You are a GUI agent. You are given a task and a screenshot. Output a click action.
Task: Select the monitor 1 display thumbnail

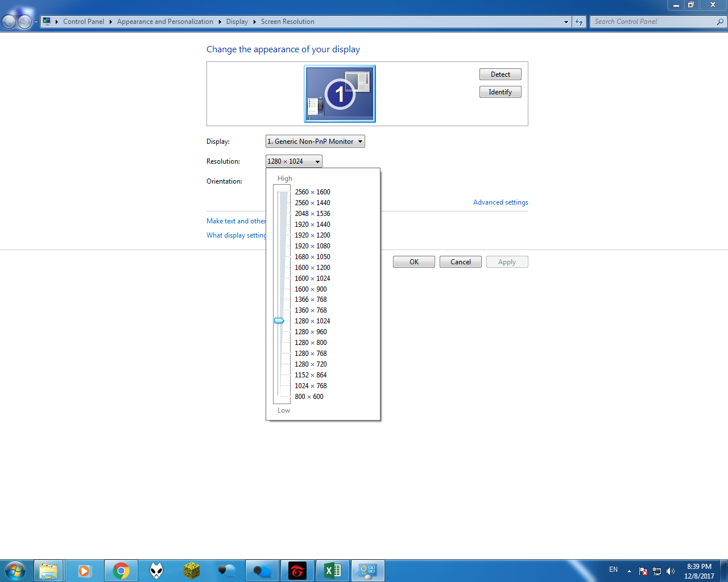coord(340,94)
